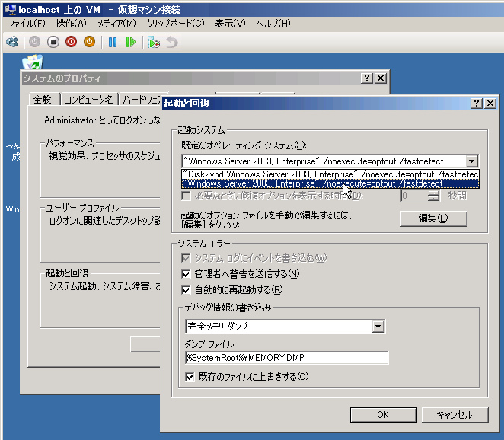Toggle 自動的に再起動する checkbox
504x440 pixels.
point(186,290)
